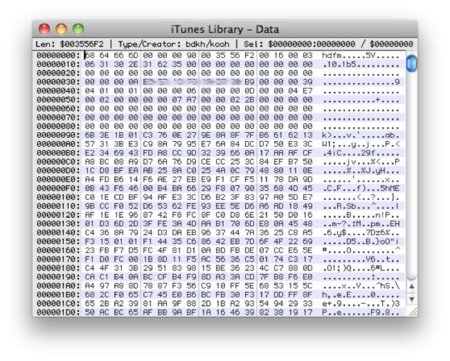Click hex byte F2 in first row
The width and height of the screenshot is (450, 361).
pos(249,55)
